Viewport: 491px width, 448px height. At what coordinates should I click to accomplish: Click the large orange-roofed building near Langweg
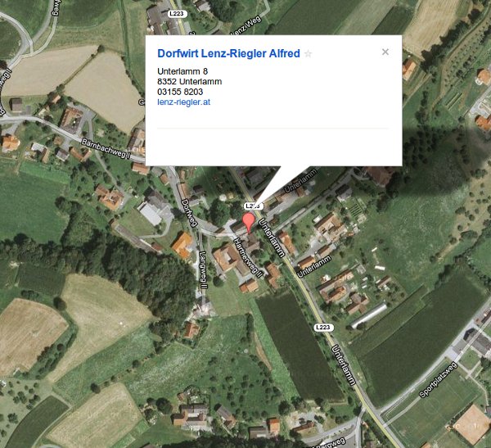click(182, 245)
